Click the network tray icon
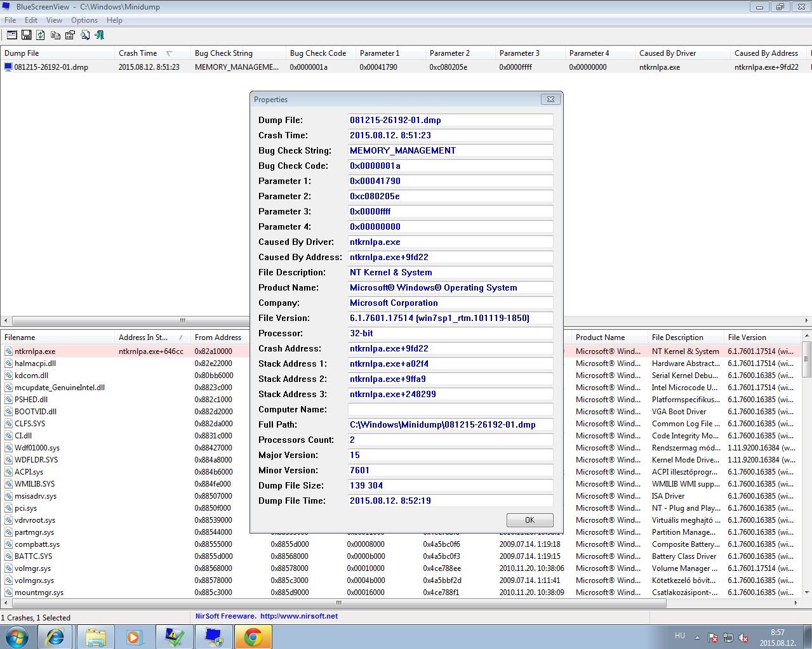This screenshot has height=649, width=812. point(728,638)
